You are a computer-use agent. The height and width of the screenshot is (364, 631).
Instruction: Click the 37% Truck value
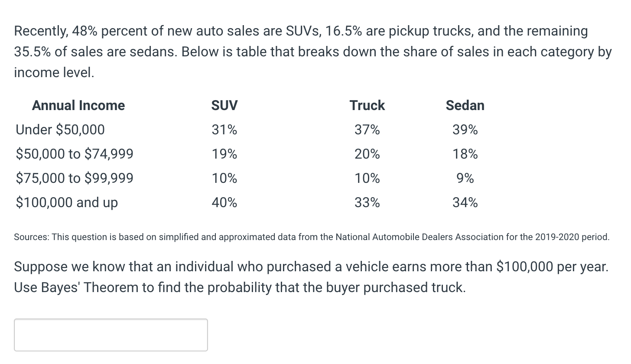coord(367,130)
